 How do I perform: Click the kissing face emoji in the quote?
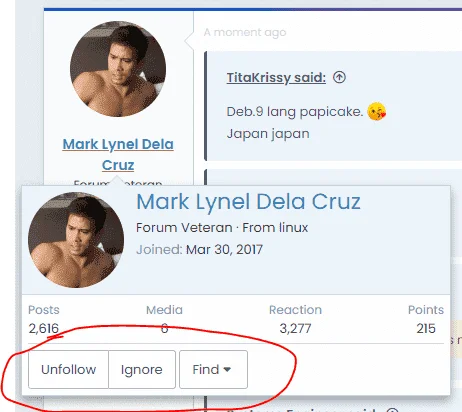pyautogui.click(x=376, y=111)
